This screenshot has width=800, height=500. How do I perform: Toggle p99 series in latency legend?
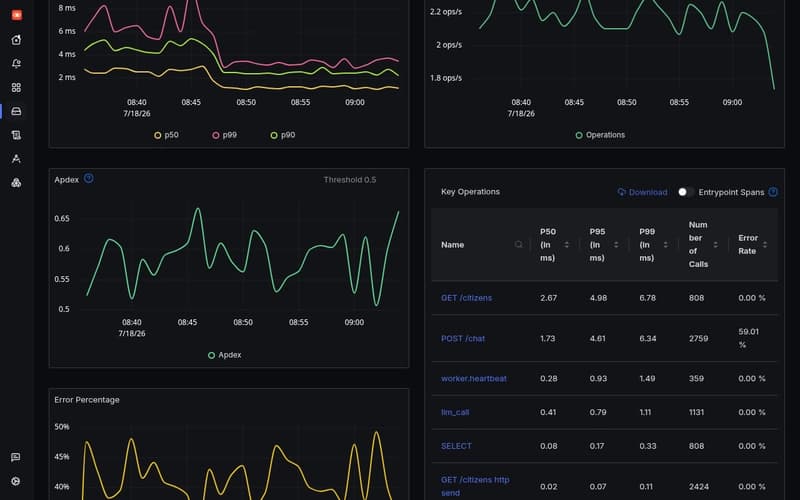coord(224,135)
